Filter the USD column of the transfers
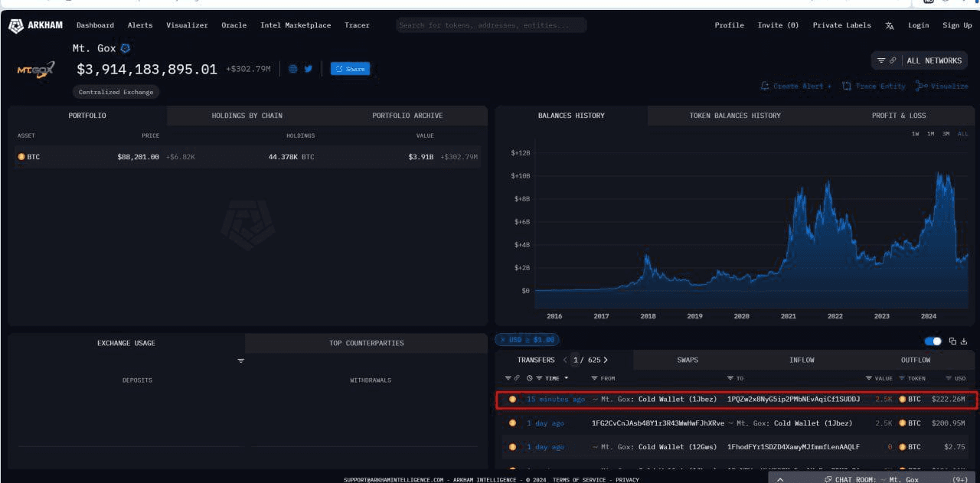 click(x=949, y=378)
